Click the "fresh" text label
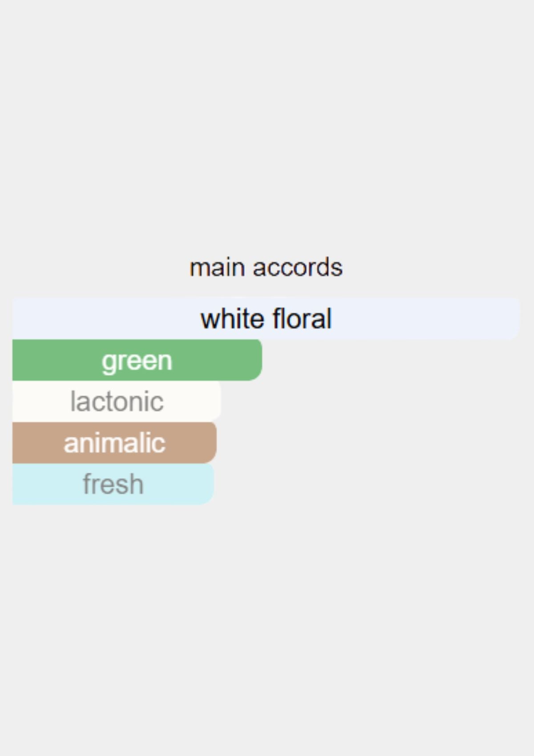 click(x=113, y=484)
